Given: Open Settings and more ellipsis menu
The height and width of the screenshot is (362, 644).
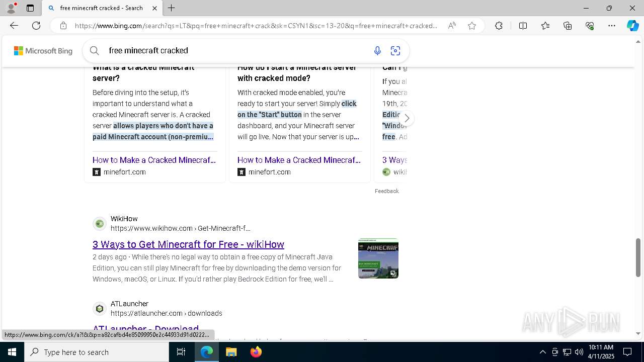Looking at the screenshot, I should 612,26.
